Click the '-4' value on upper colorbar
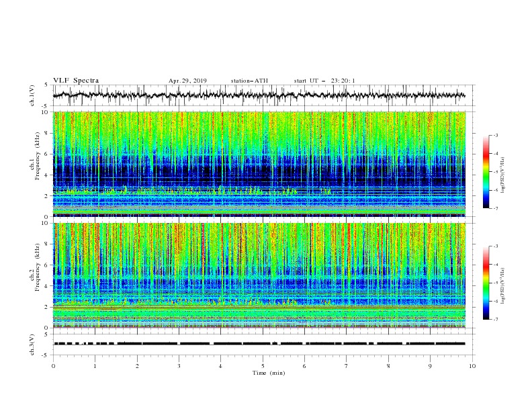The height and width of the screenshot is (411, 532). click(496, 154)
